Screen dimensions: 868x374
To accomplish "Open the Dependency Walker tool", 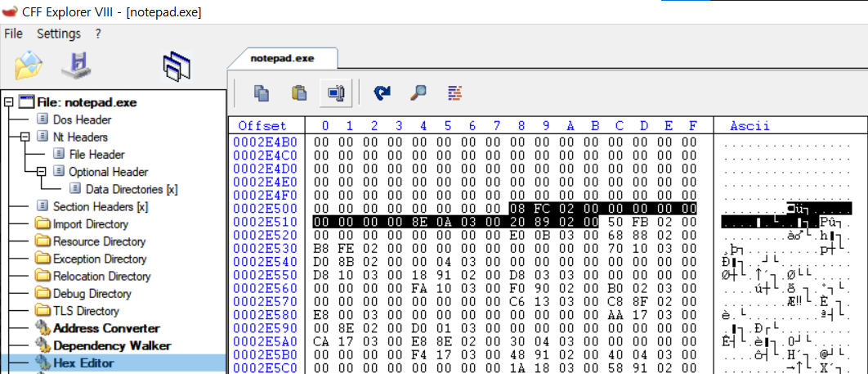I will (112, 345).
